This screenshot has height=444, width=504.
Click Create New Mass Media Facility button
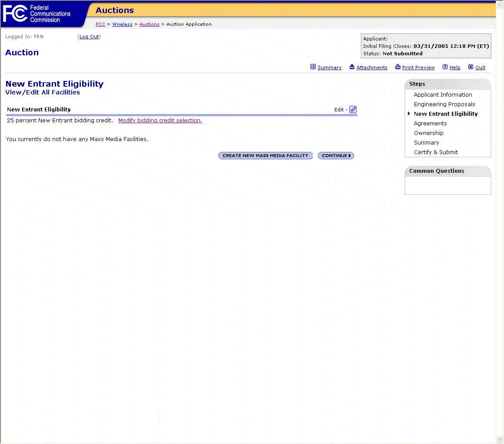[265, 156]
